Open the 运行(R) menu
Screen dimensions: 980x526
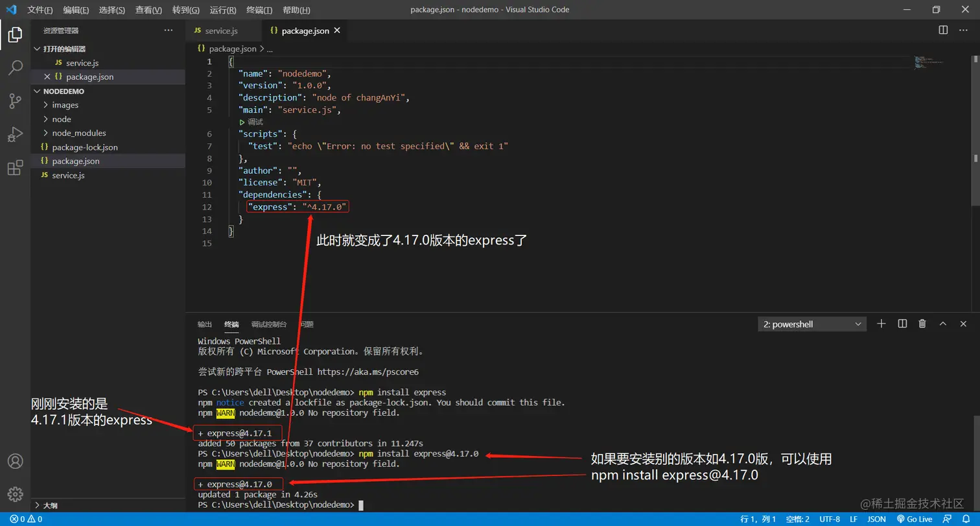tap(223, 10)
